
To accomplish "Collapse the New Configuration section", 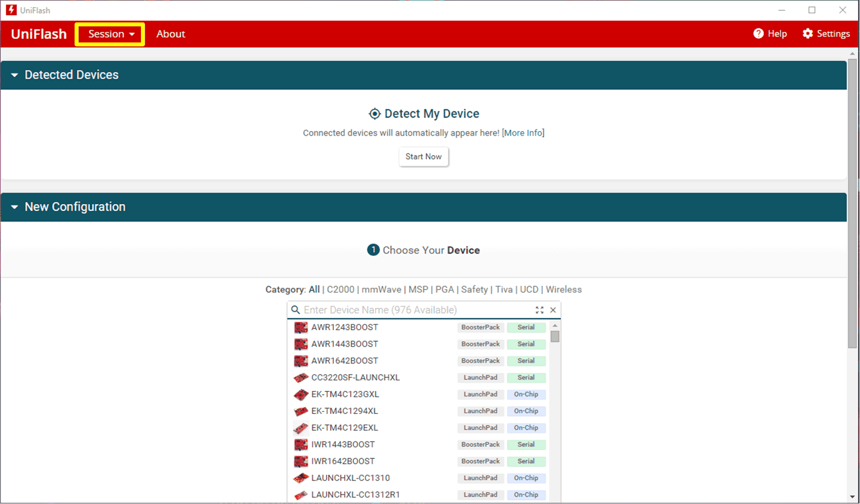I will pos(14,207).
